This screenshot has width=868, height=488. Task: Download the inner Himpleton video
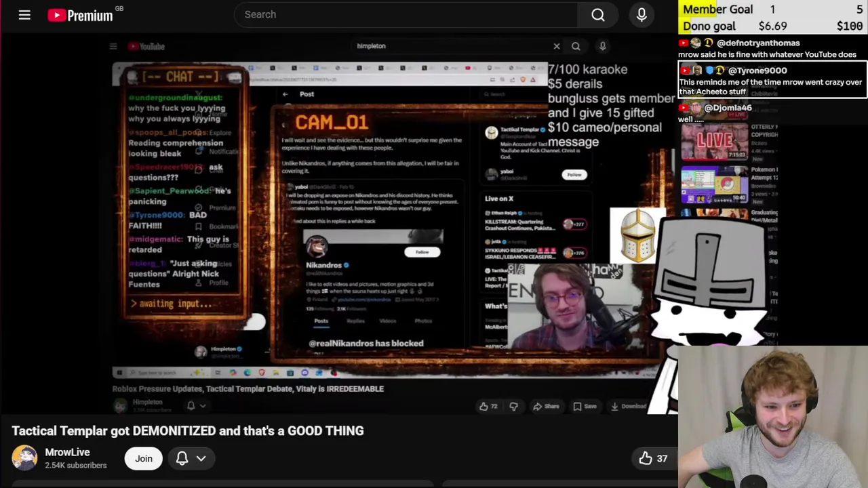(x=629, y=407)
